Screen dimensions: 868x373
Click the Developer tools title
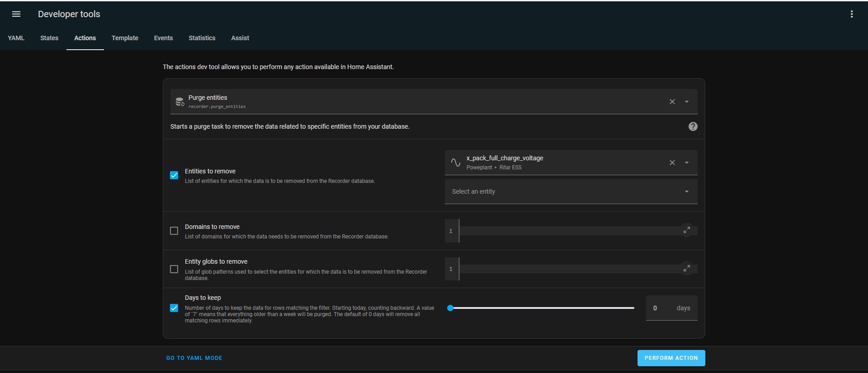coord(69,14)
